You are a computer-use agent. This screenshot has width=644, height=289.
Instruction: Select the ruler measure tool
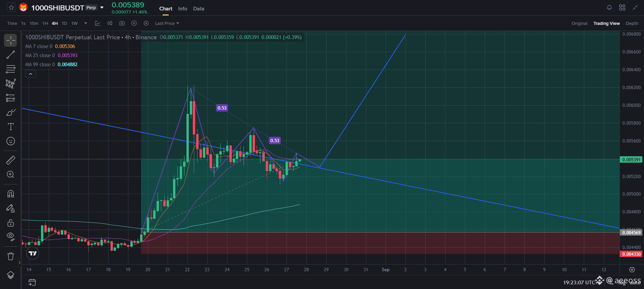10,160
